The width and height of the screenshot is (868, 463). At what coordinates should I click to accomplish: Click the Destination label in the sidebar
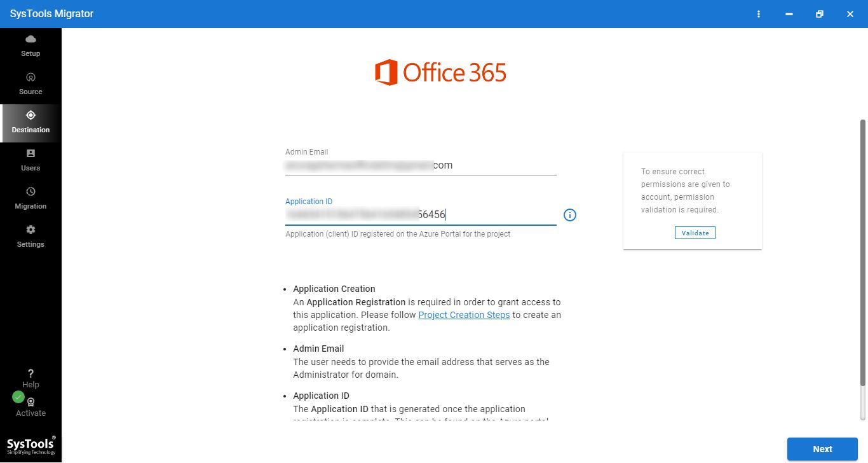point(31,130)
